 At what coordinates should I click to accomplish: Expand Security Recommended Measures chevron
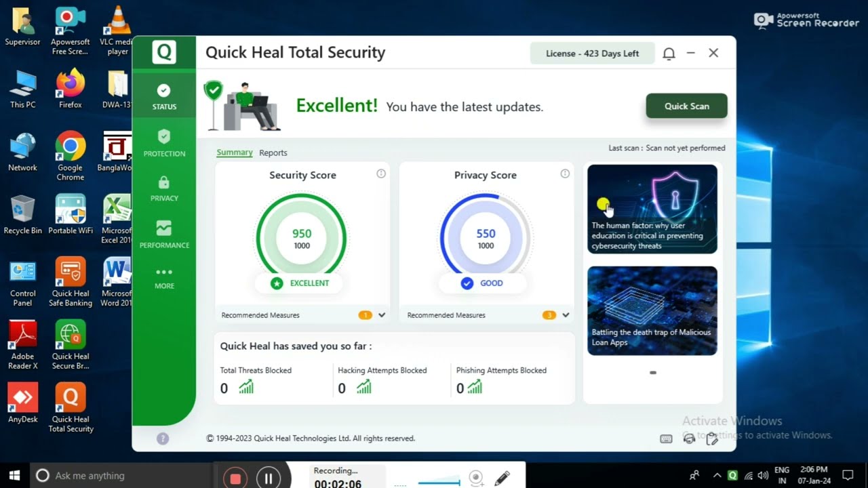coord(382,315)
